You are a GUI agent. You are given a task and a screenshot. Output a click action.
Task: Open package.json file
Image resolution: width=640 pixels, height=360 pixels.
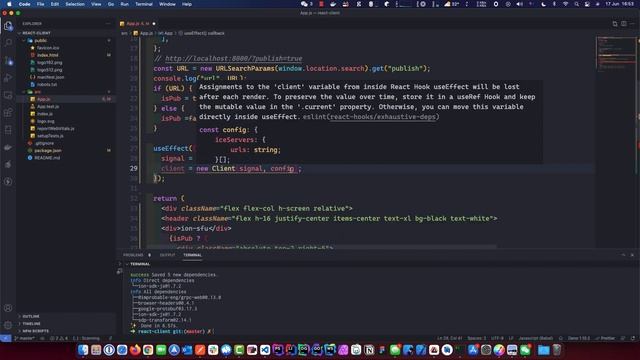[48, 151]
